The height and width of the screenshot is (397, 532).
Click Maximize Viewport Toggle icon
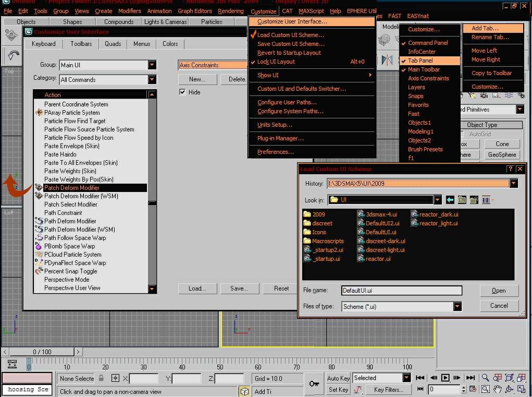(x=521, y=389)
